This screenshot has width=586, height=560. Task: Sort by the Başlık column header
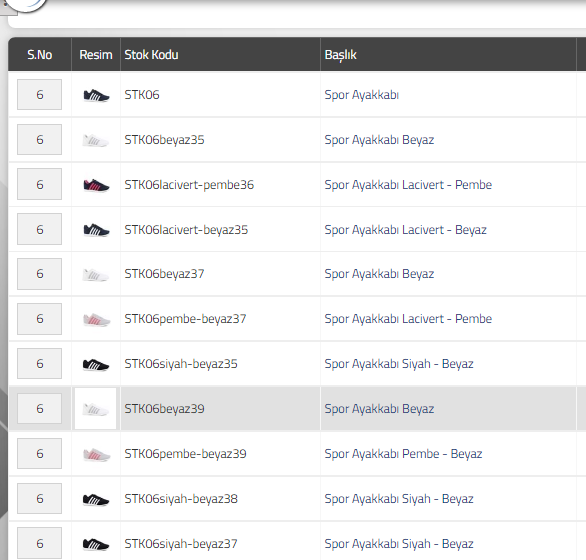click(340, 55)
